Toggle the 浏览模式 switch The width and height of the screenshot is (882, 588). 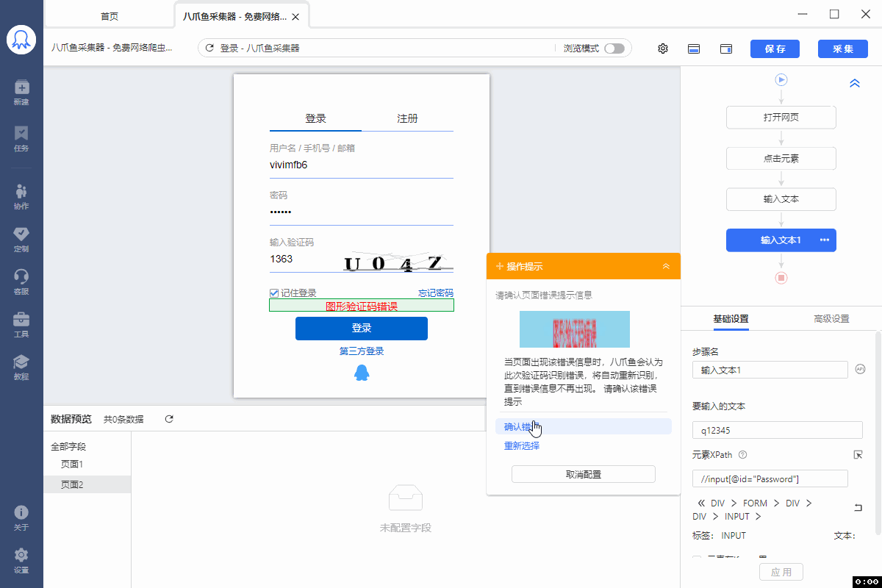pyautogui.click(x=614, y=49)
